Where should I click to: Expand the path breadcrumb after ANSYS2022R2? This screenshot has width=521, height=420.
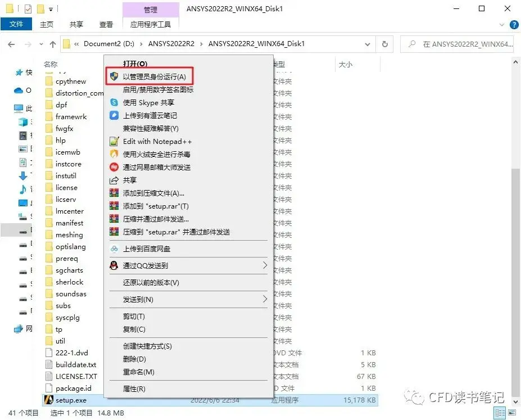[201, 44]
